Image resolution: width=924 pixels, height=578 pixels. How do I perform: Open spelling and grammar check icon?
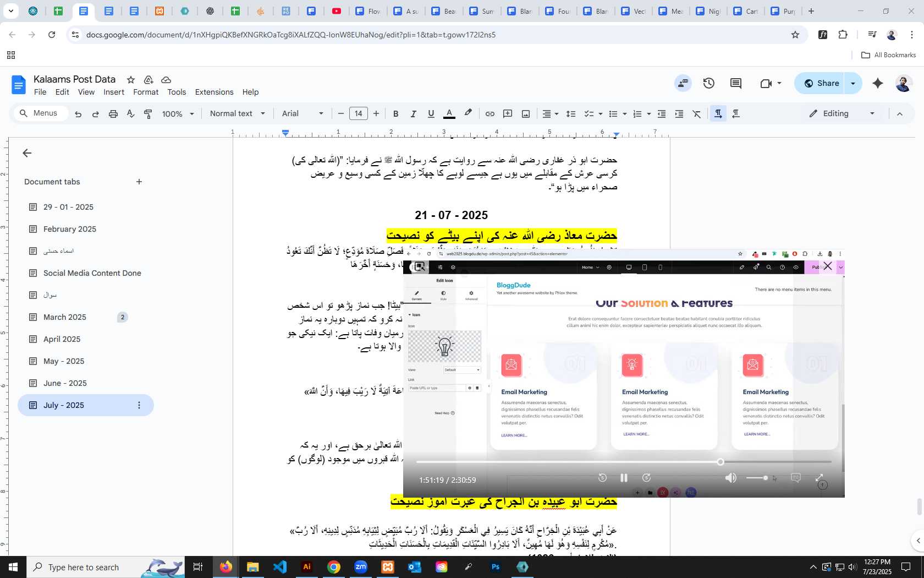click(x=130, y=114)
